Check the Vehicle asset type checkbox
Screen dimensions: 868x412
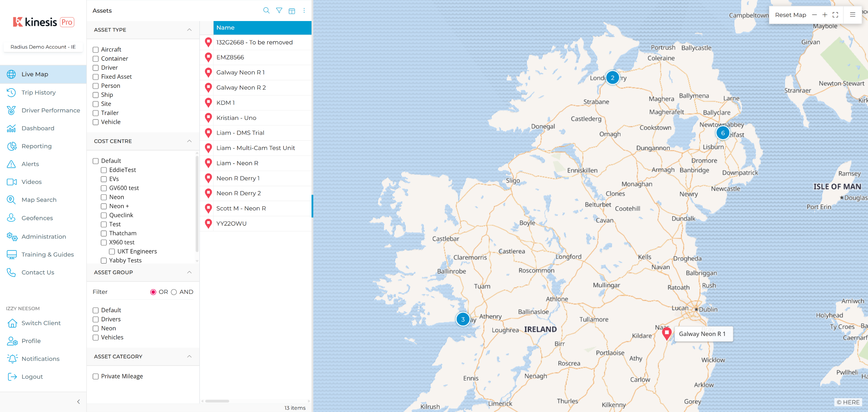click(x=96, y=122)
